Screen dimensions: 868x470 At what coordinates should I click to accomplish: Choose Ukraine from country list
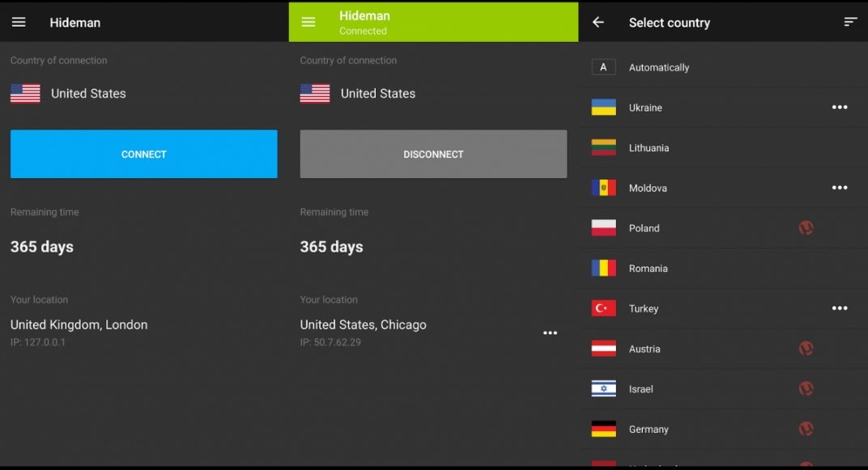[723, 108]
